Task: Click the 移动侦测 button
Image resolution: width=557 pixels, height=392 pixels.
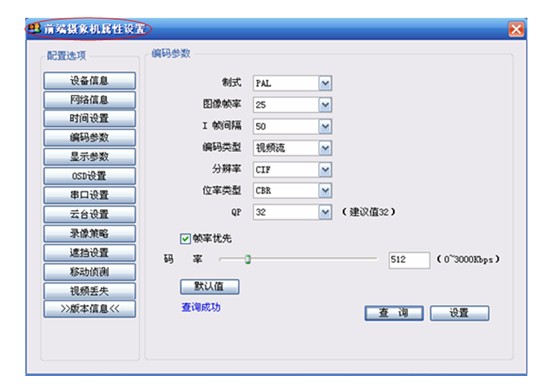Action: coord(90,272)
